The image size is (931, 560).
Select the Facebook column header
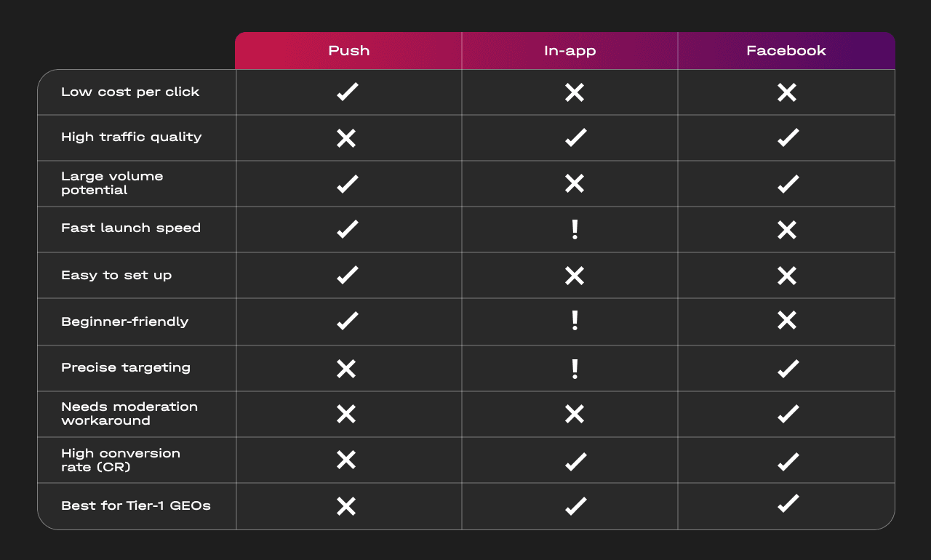786,51
